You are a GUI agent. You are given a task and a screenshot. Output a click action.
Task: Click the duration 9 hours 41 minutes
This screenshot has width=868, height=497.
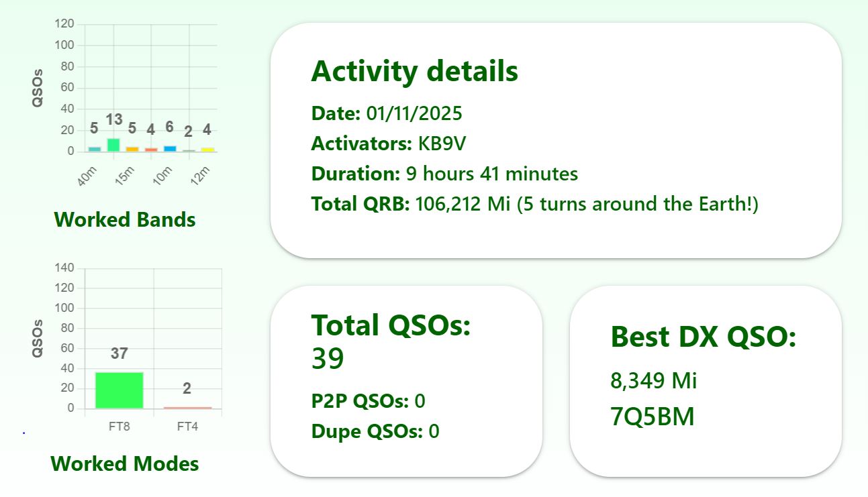[x=492, y=174]
